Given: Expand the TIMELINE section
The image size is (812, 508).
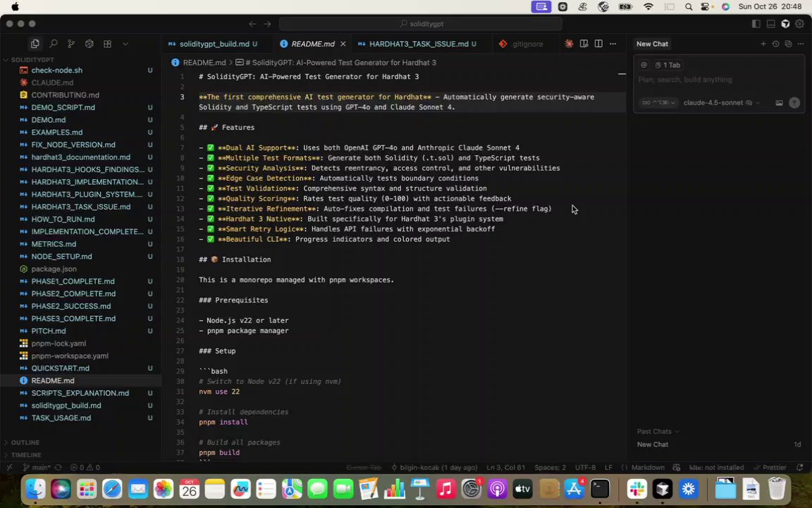Looking at the screenshot, I should pyautogui.click(x=26, y=454).
